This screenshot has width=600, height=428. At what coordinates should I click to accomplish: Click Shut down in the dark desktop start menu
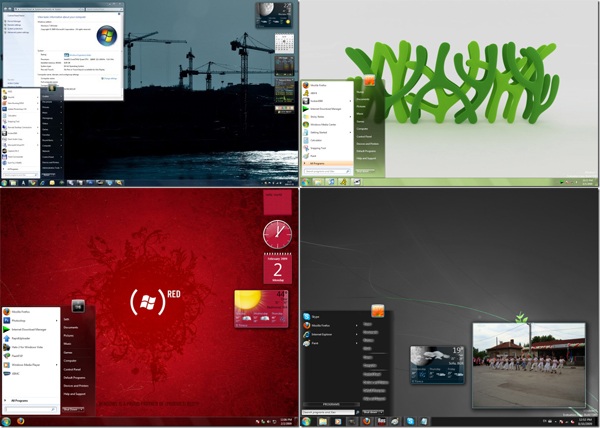370,412
